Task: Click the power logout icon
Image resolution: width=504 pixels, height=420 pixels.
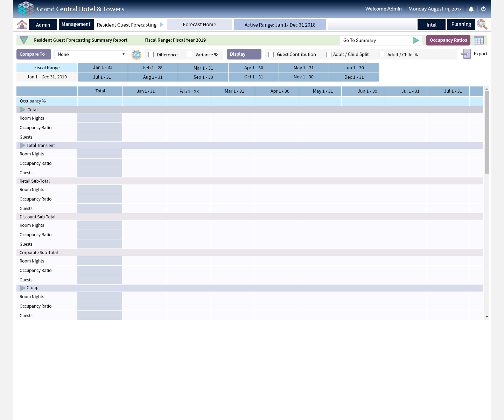Action: point(483,9)
